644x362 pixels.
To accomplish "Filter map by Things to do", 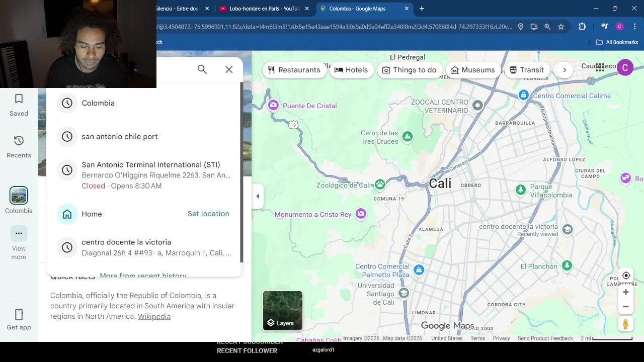I will pyautogui.click(x=409, y=70).
